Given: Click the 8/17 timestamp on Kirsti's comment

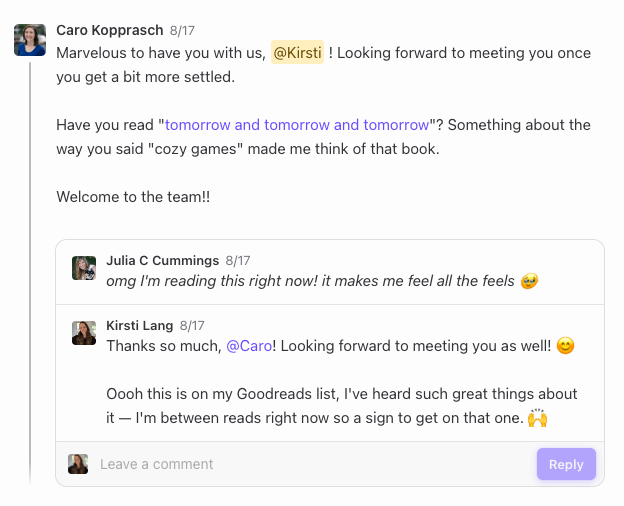Looking at the screenshot, I should pos(192,326).
